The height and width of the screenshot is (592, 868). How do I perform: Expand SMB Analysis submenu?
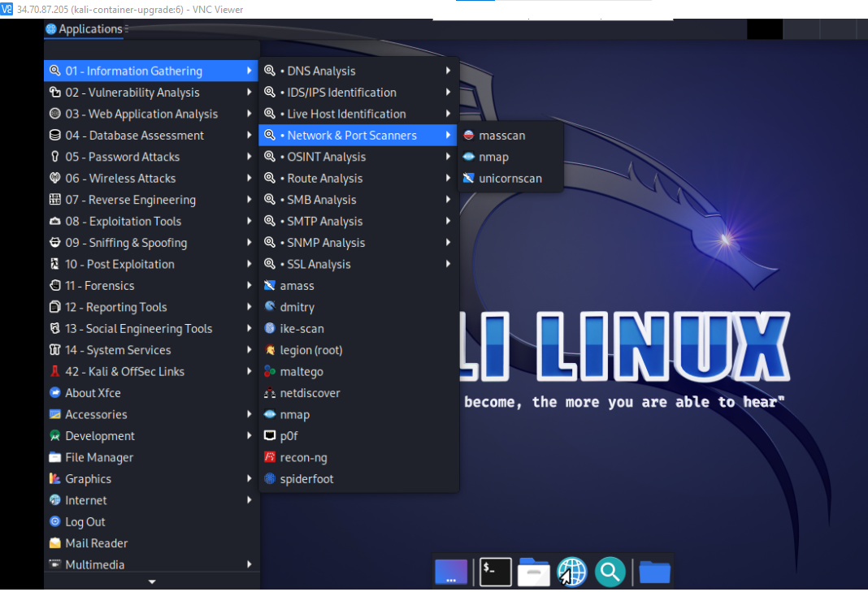358,201
